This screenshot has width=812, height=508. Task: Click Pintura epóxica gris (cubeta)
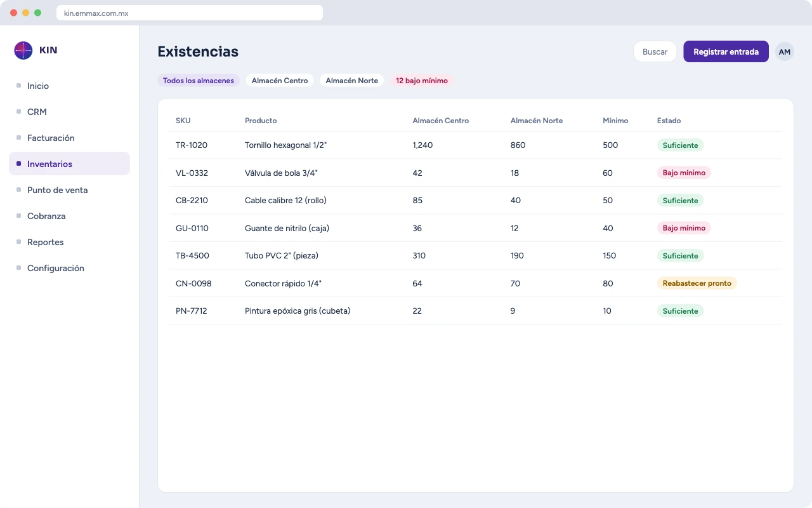tap(298, 311)
